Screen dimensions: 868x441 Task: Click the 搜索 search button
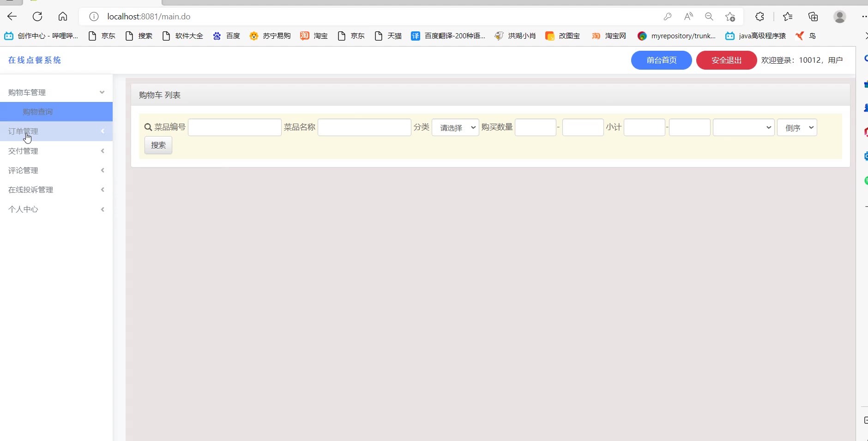(x=158, y=145)
